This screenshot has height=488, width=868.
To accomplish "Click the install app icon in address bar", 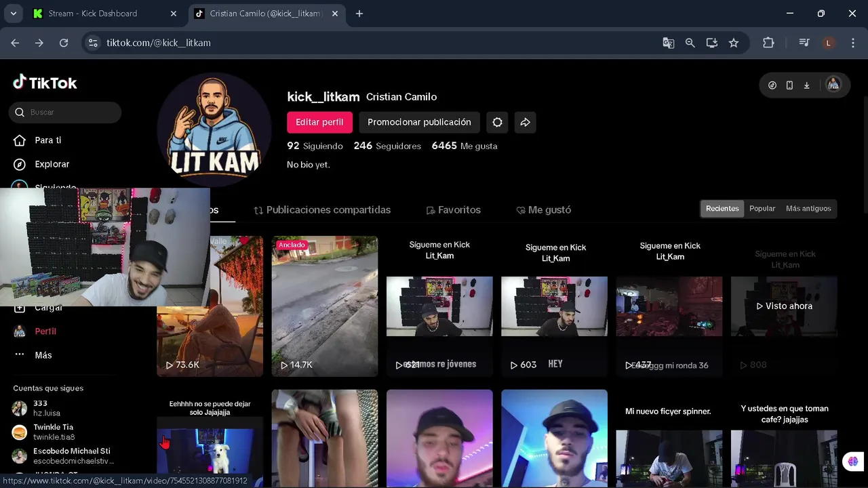I will (x=712, y=43).
